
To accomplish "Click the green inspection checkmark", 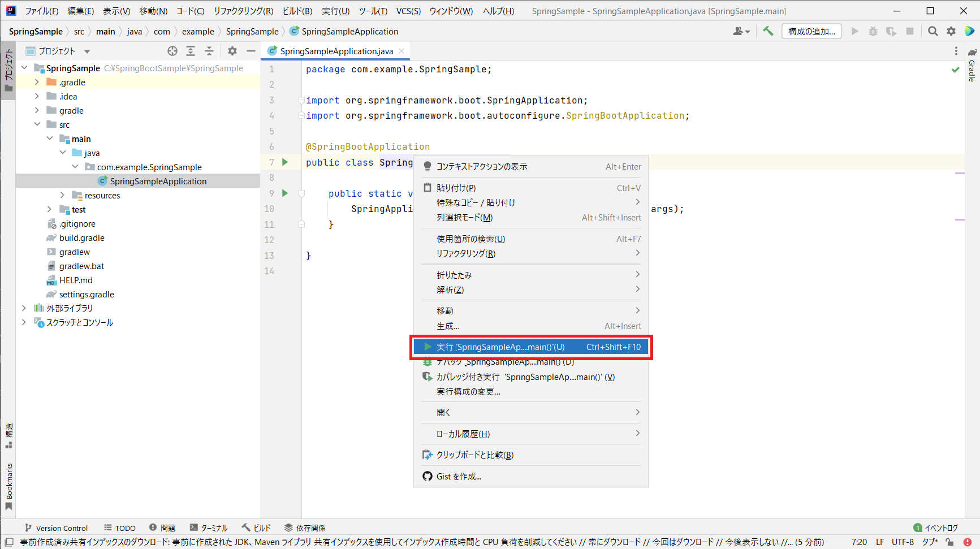I will click(955, 70).
